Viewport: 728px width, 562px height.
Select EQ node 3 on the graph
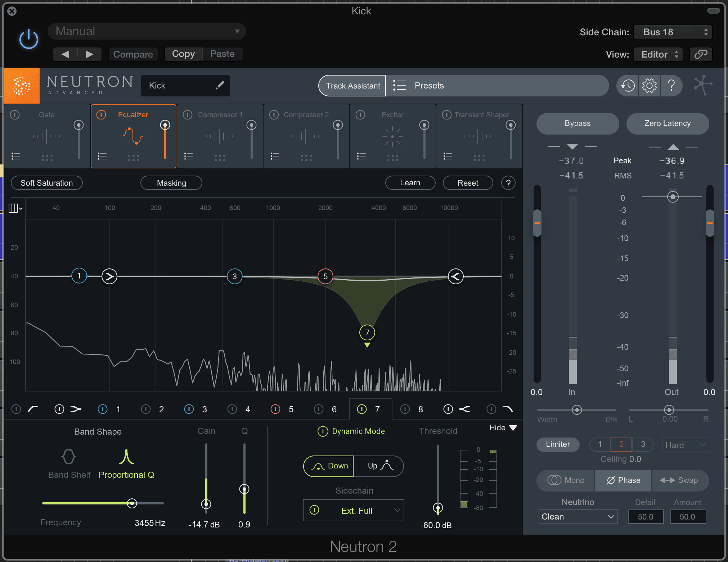(x=235, y=276)
